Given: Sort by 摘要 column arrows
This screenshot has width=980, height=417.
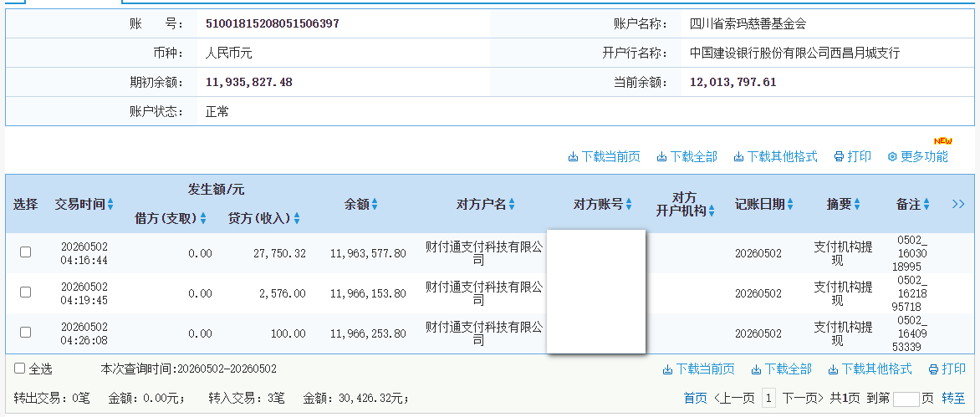Looking at the screenshot, I should coord(857,204).
